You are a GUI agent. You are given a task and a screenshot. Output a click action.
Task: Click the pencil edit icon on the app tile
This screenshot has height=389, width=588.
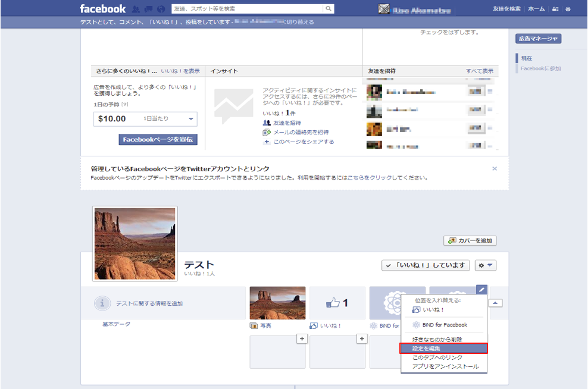pos(482,289)
